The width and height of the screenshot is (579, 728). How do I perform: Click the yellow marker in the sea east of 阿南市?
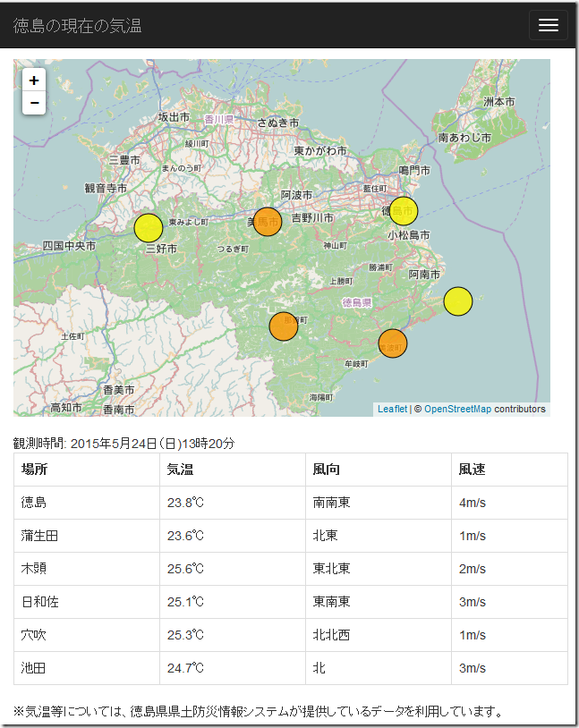coord(458,301)
